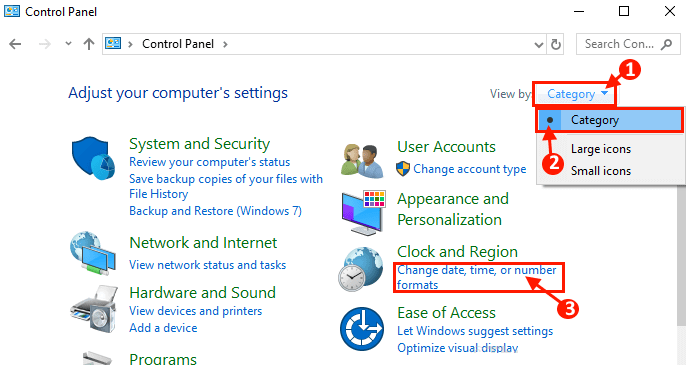Open Save backup copies with File History
This screenshot has width=686, height=365.
226,186
